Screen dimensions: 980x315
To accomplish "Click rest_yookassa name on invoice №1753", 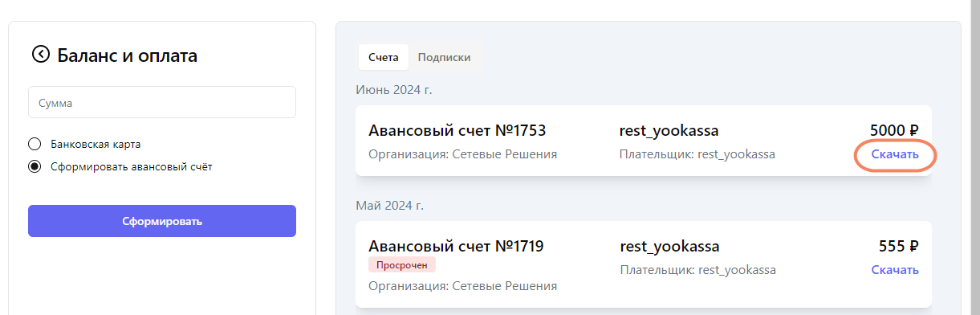I will (669, 130).
